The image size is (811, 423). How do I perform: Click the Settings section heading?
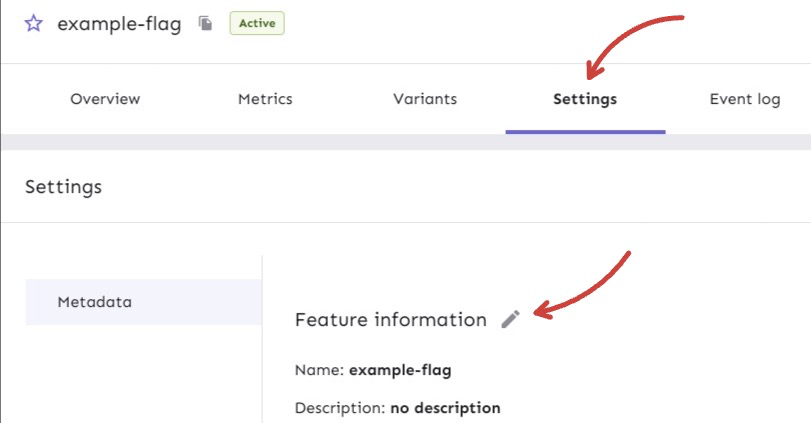tap(63, 187)
